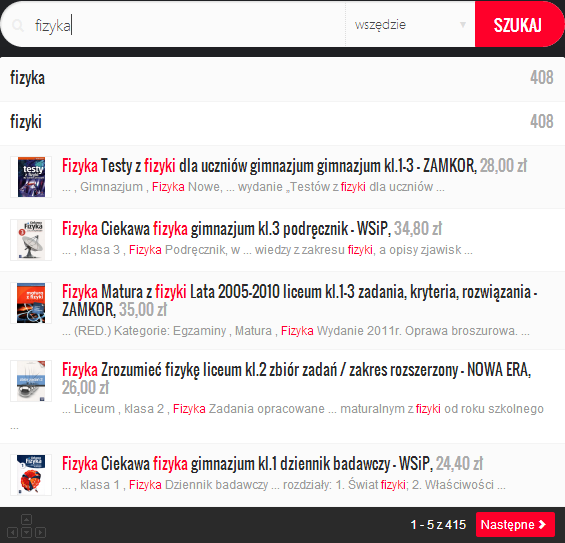
Task: Click the up arrow key icon
Action: 26,519
